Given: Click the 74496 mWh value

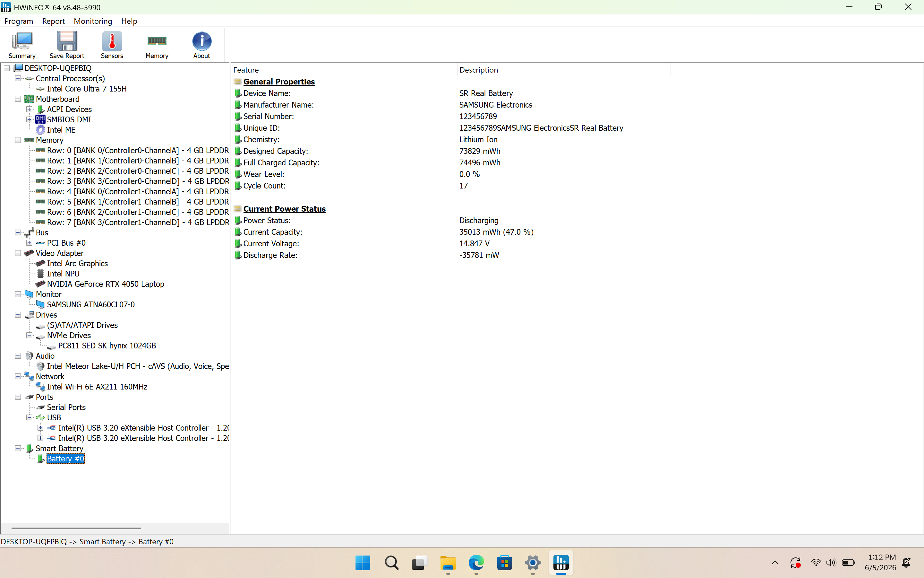Looking at the screenshot, I should pos(480,163).
